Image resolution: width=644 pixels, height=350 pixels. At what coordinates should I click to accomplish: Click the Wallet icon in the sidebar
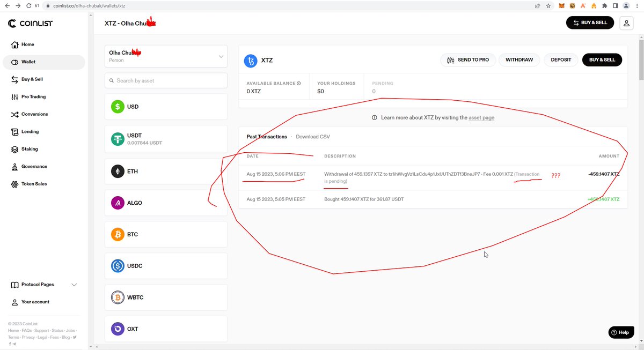pos(14,62)
